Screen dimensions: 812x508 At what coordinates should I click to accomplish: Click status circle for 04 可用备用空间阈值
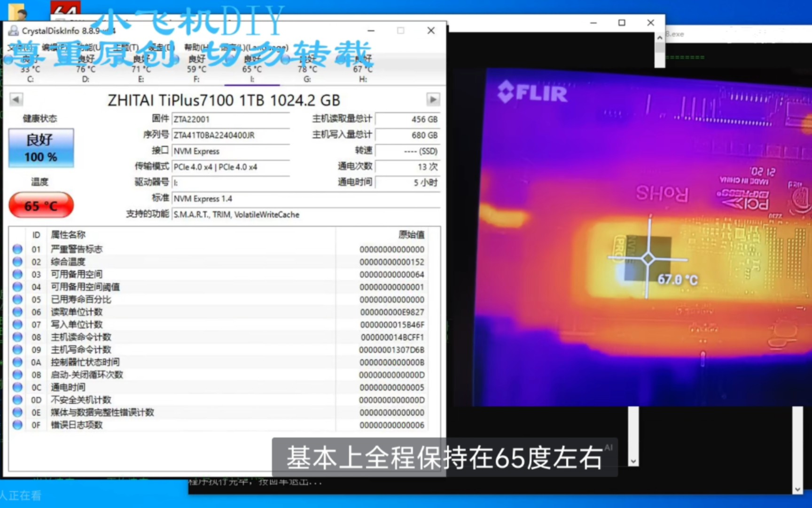point(17,286)
